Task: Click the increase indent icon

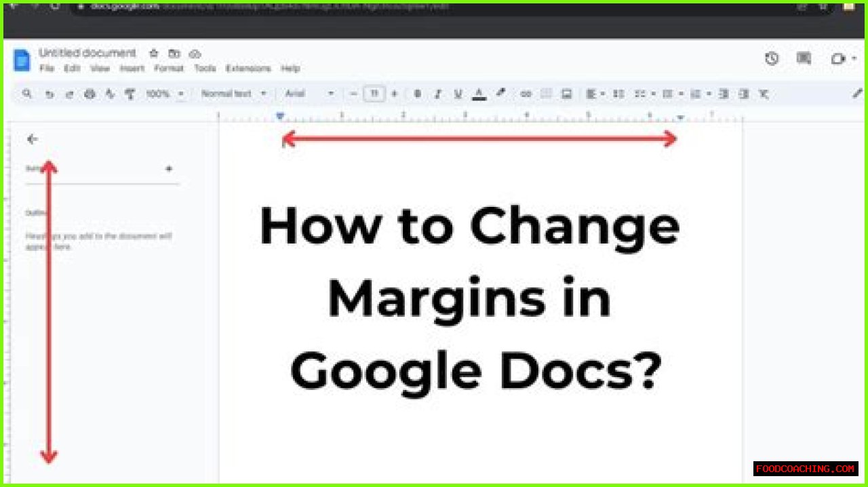Action: [x=744, y=94]
